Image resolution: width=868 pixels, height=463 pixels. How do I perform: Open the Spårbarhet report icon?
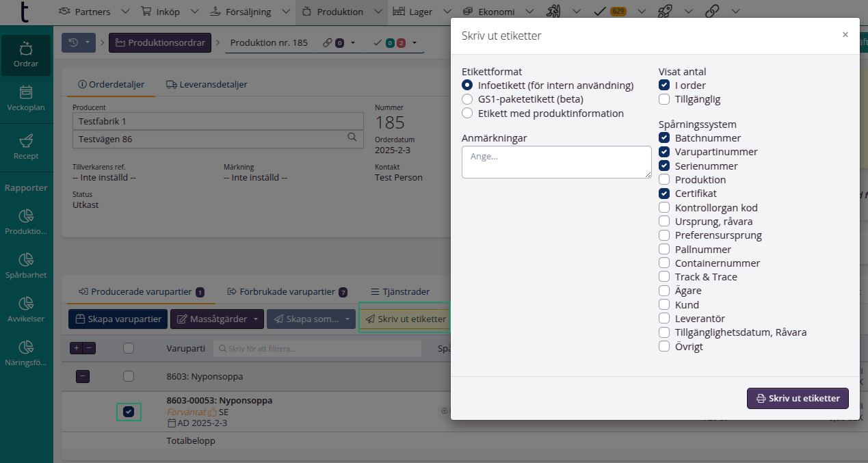[x=26, y=267]
